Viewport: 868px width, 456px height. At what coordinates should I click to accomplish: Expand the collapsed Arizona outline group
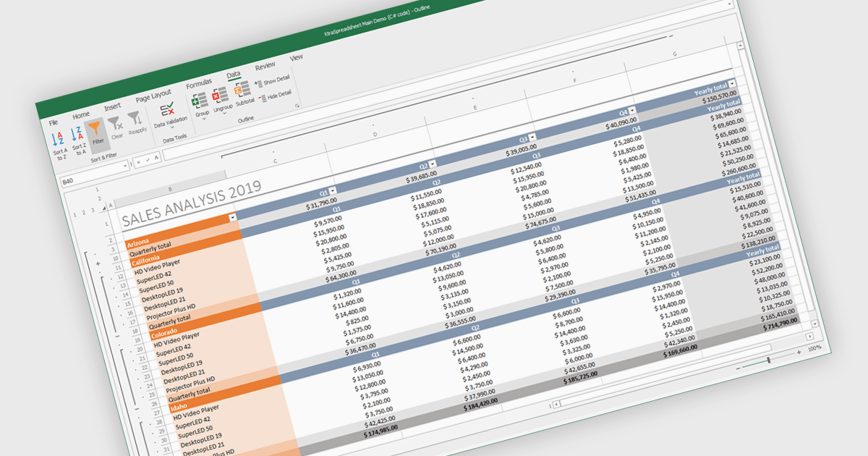pos(98,264)
